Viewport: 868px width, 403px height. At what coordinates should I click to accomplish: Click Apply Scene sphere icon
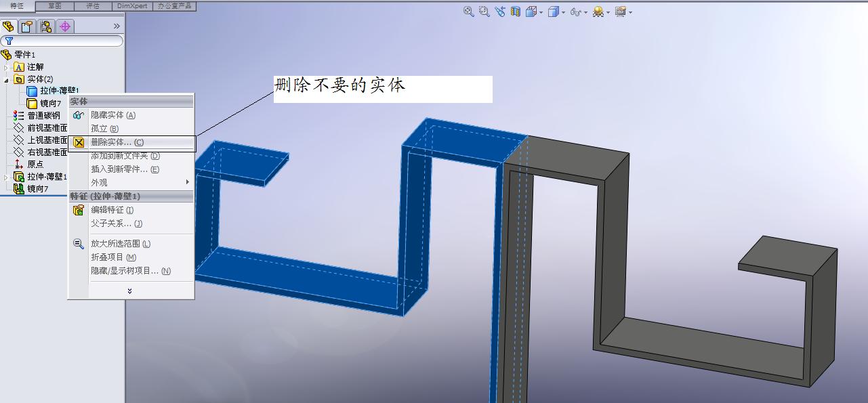[x=598, y=12]
